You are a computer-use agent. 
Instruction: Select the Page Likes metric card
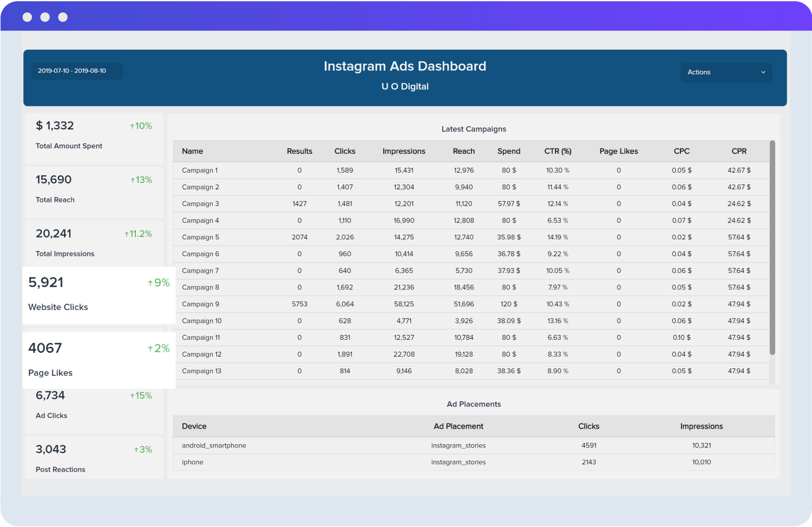click(x=99, y=360)
